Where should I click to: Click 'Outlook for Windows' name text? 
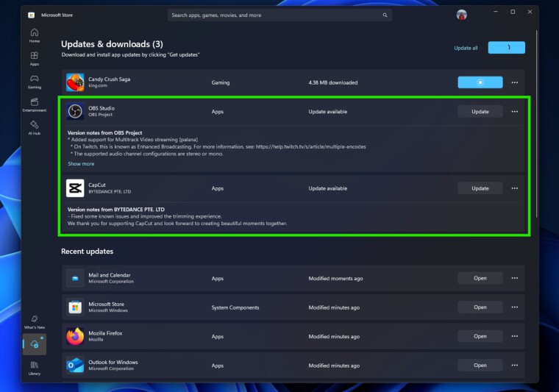113,362
